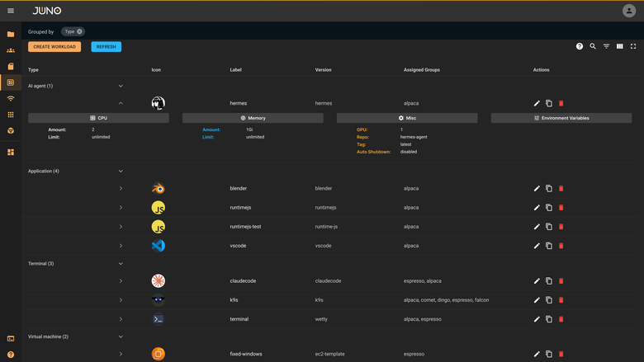Expand the k9s row
Viewport: 644px width, 362px height.
click(121, 300)
